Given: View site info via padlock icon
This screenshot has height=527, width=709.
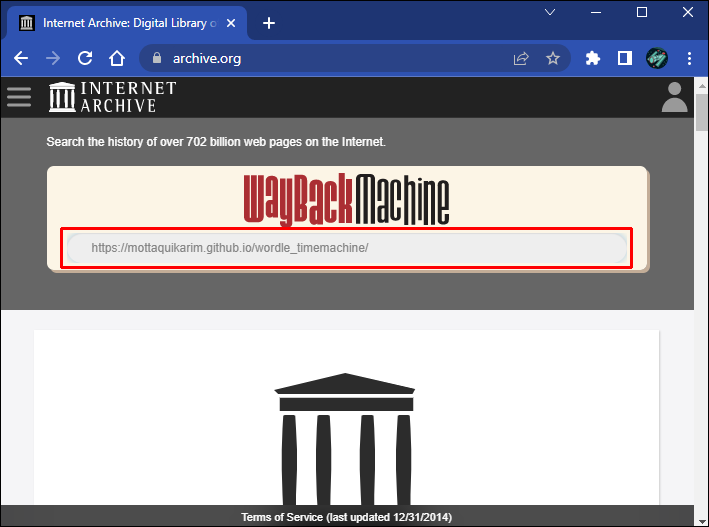Looking at the screenshot, I should tap(157, 58).
